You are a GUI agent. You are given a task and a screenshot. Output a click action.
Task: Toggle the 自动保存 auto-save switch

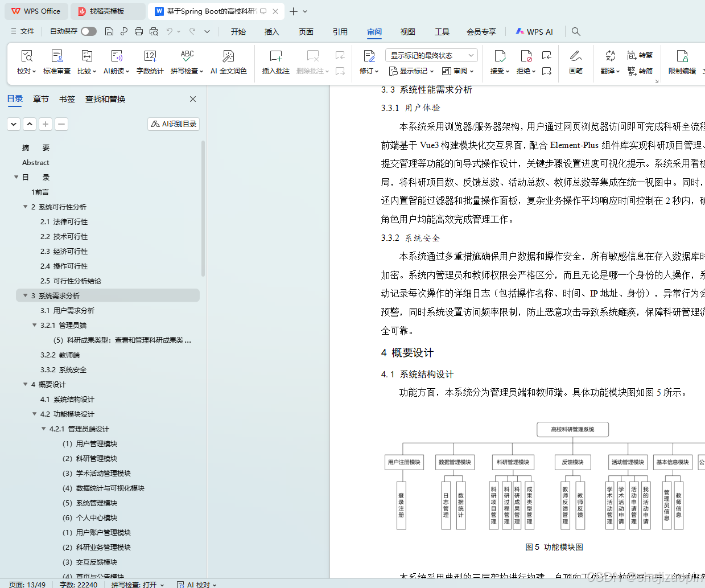pyautogui.click(x=89, y=31)
